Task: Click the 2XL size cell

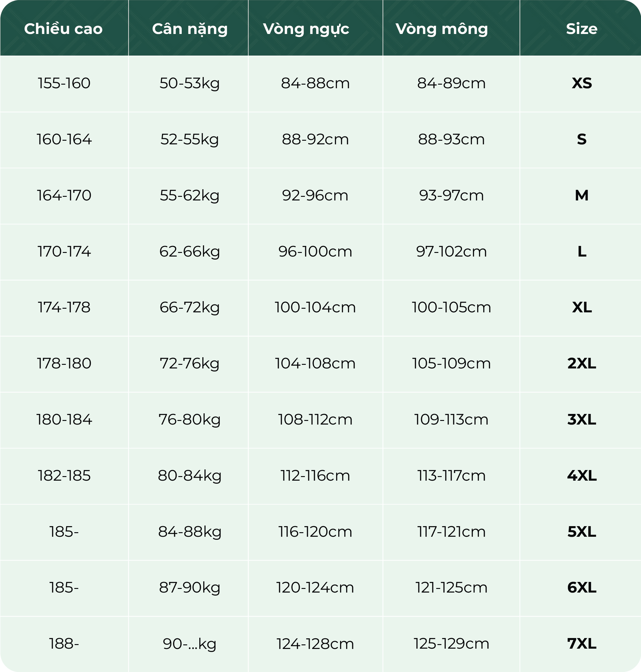Action: point(582,364)
